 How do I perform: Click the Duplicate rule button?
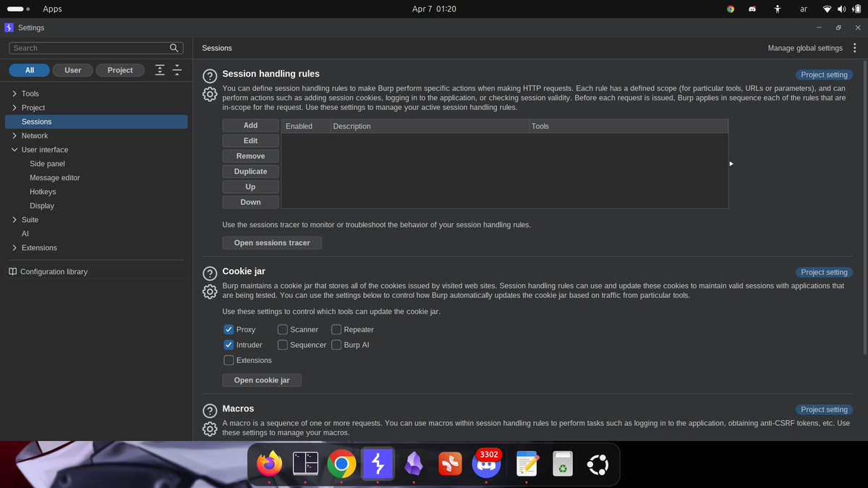point(250,171)
